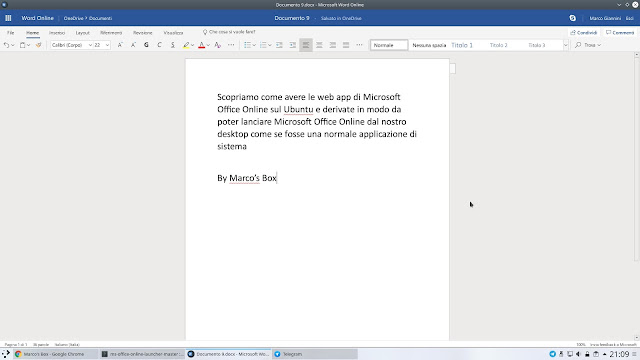640x360 pixels.
Task: Toggle underline S formatting
Action: (x=173, y=45)
